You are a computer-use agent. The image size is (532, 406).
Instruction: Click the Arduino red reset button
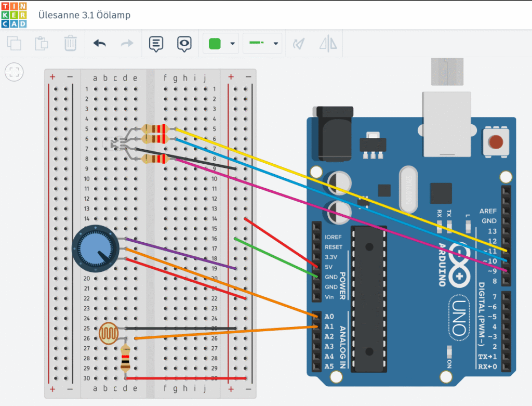pos(496,142)
